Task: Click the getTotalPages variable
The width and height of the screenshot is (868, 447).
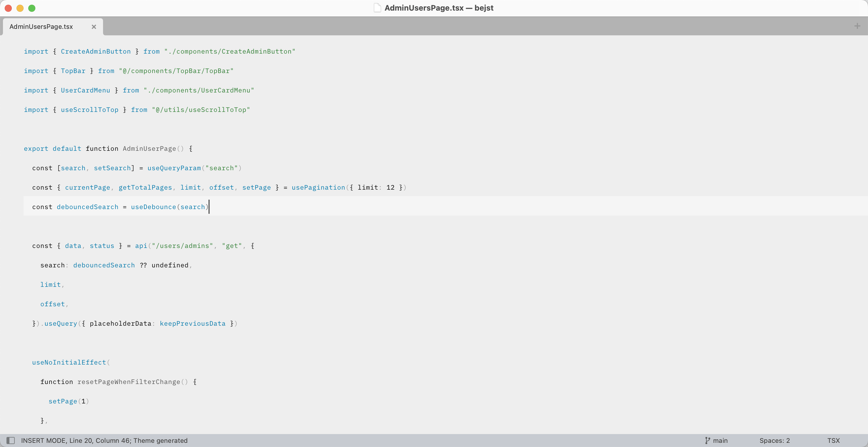Action: click(145, 188)
